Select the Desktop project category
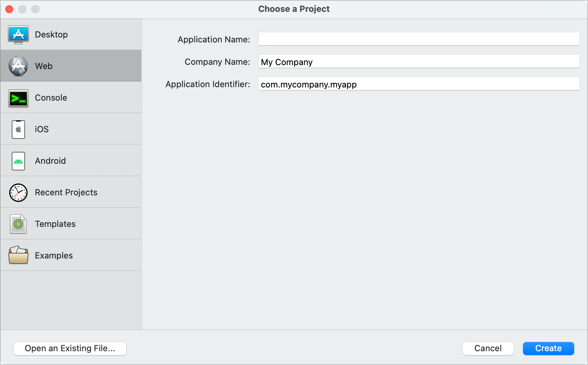The height and width of the screenshot is (365, 588). [x=51, y=35]
